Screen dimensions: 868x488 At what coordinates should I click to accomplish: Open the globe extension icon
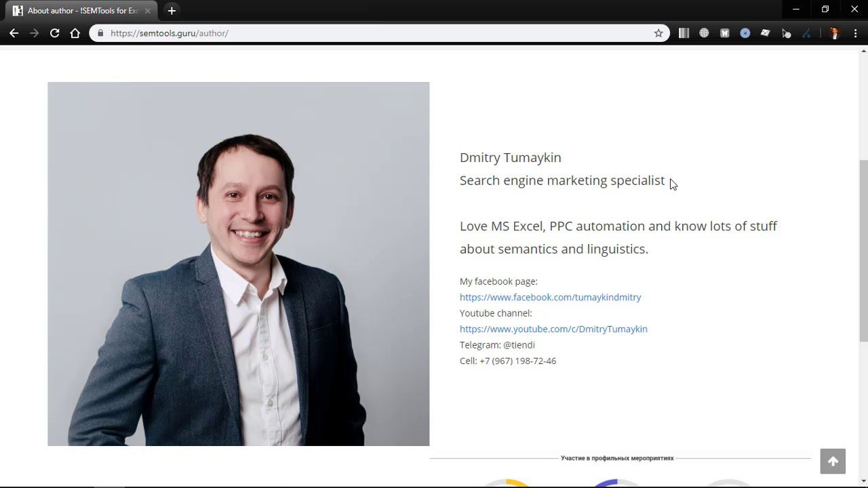704,33
